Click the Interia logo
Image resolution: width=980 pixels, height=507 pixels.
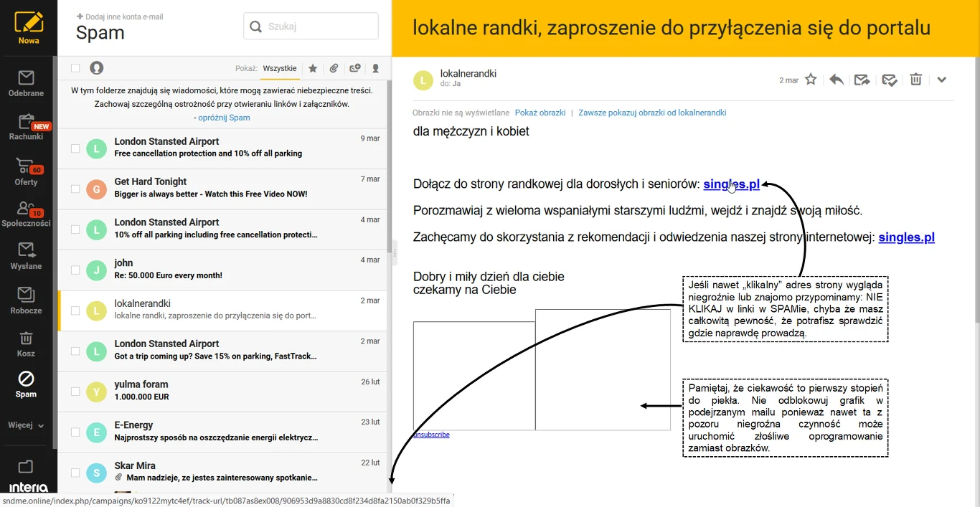coord(29,488)
